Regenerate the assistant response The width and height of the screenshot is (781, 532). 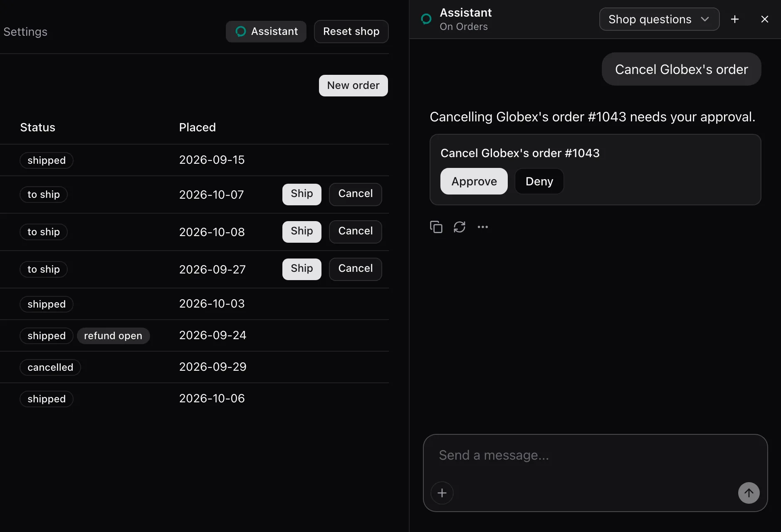click(x=459, y=227)
